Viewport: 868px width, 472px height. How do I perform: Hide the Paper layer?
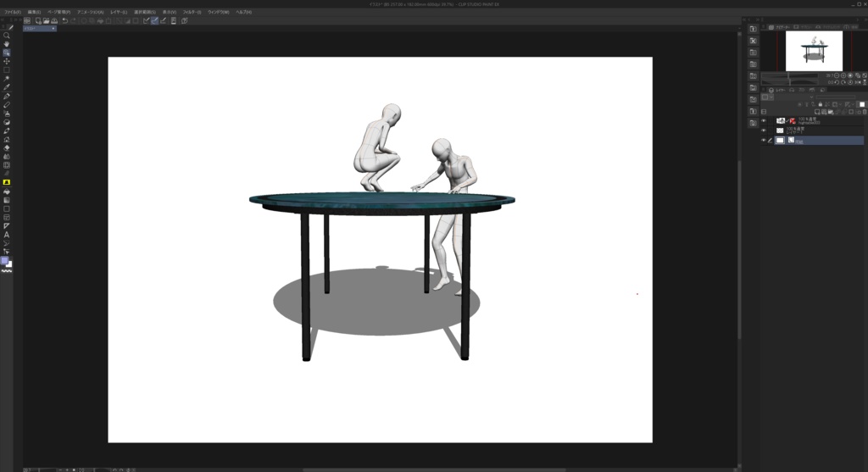(x=764, y=141)
